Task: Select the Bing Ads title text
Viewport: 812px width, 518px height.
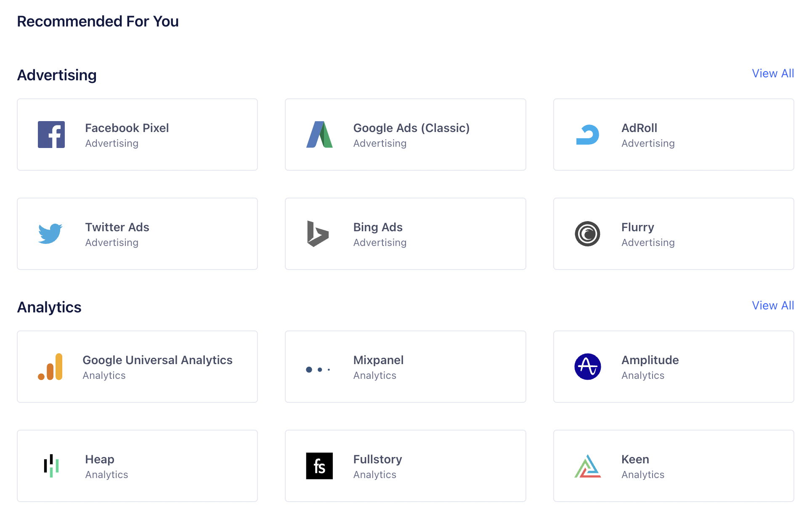Action: 378,227
